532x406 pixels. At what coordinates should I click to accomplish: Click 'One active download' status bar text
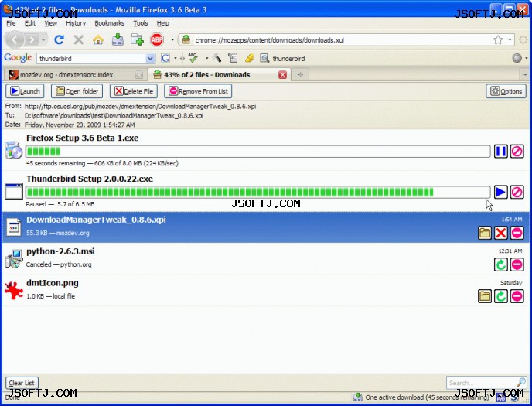(x=427, y=397)
